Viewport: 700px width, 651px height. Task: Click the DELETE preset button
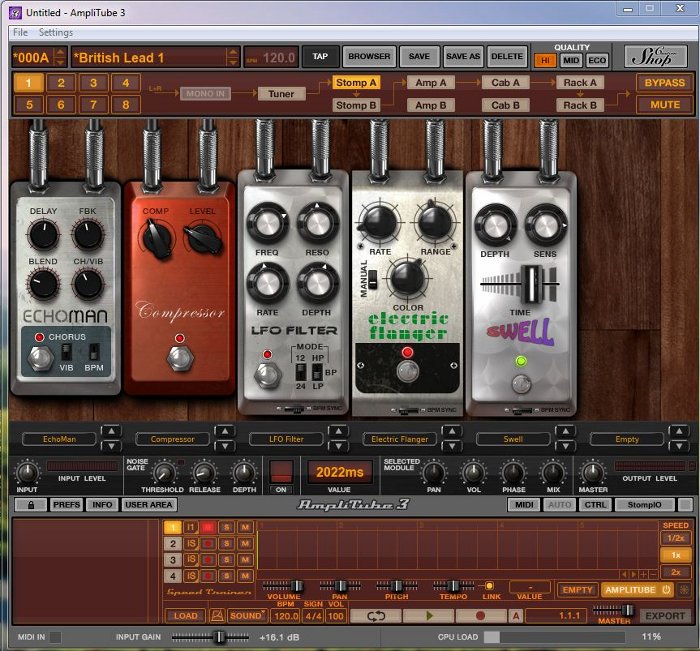click(507, 57)
